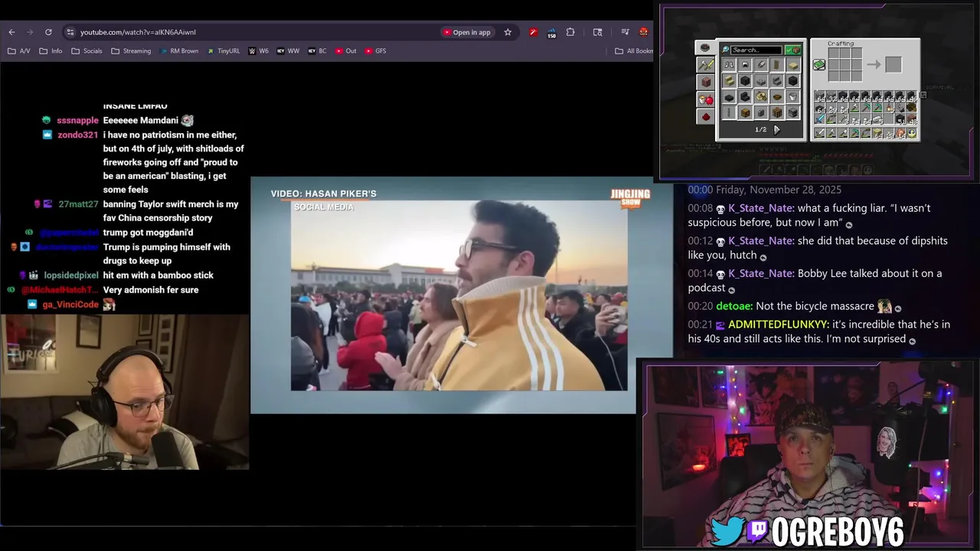This screenshot has width=980, height=551.
Task: Click username detoae in right chat
Action: pyautogui.click(x=734, y=306)
